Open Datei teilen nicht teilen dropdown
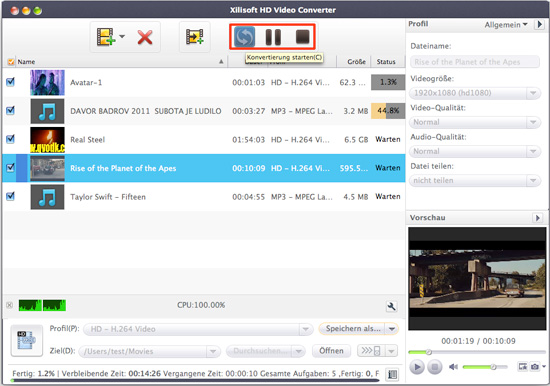The height and width of the screenshot is (386, 550). tap(475, 180)
